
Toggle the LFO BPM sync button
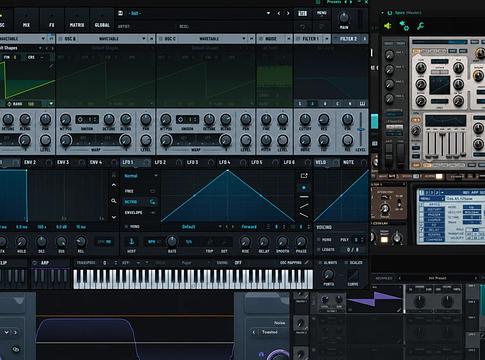click(152, 242)
